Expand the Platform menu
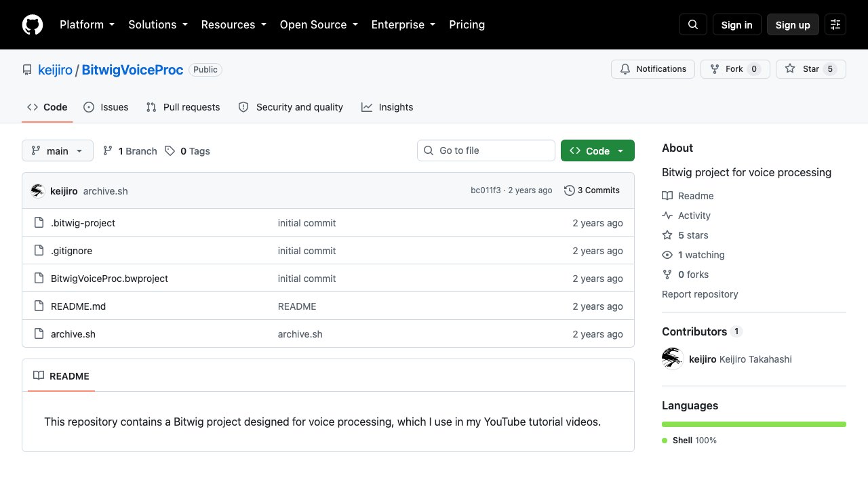The width and height of the screenshot is (868, 488). (87, 24)
